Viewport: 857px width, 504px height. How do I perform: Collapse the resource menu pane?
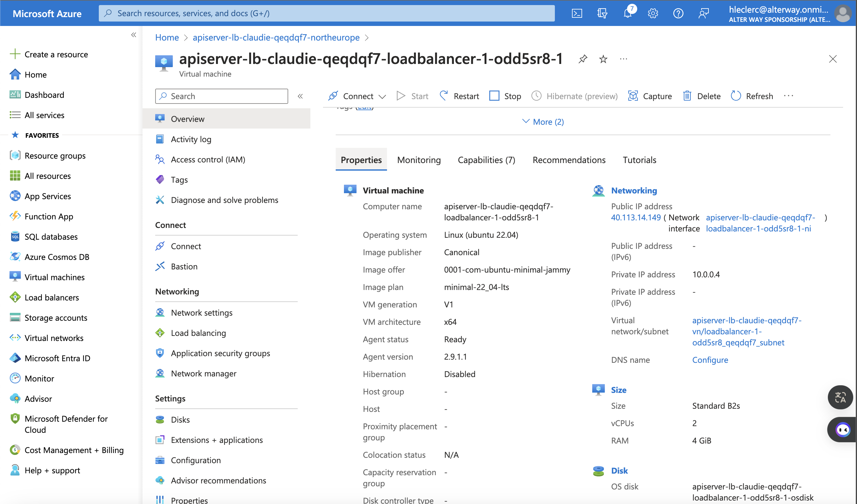coord(300,96)
